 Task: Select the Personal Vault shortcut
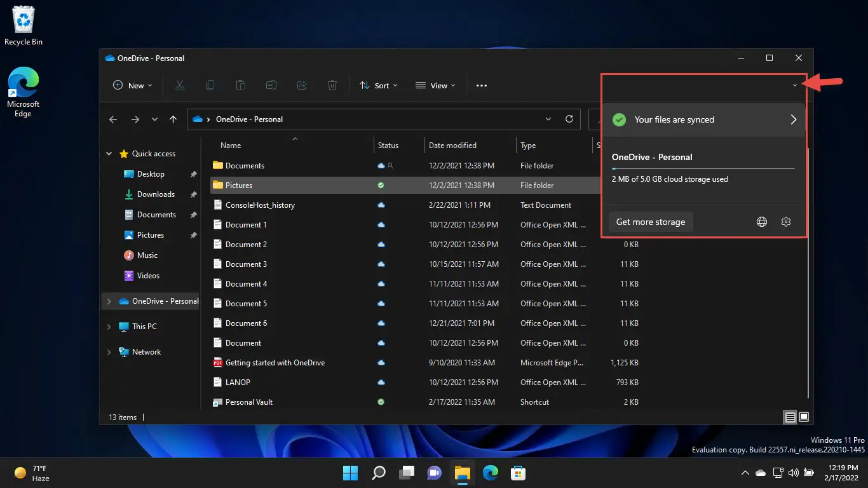tap(249, 402)
